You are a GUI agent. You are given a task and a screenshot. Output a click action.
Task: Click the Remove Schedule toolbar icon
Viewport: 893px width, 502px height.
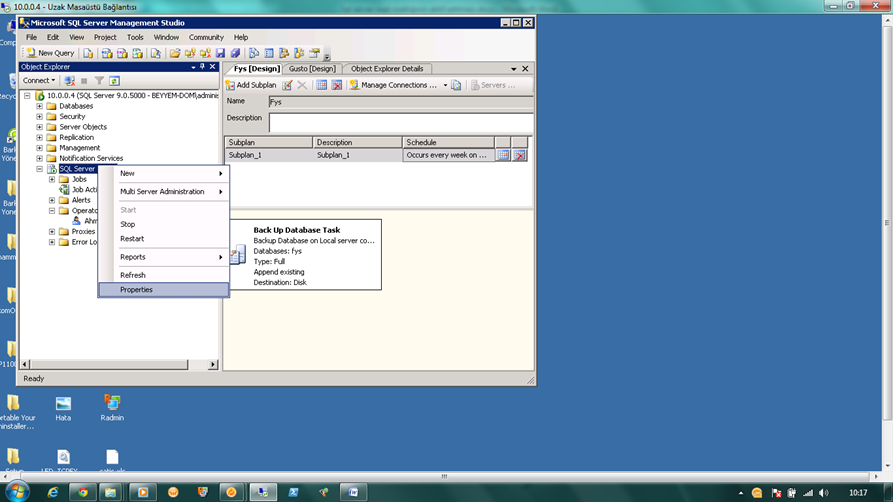pyautogui.click(x=337, y=85)
